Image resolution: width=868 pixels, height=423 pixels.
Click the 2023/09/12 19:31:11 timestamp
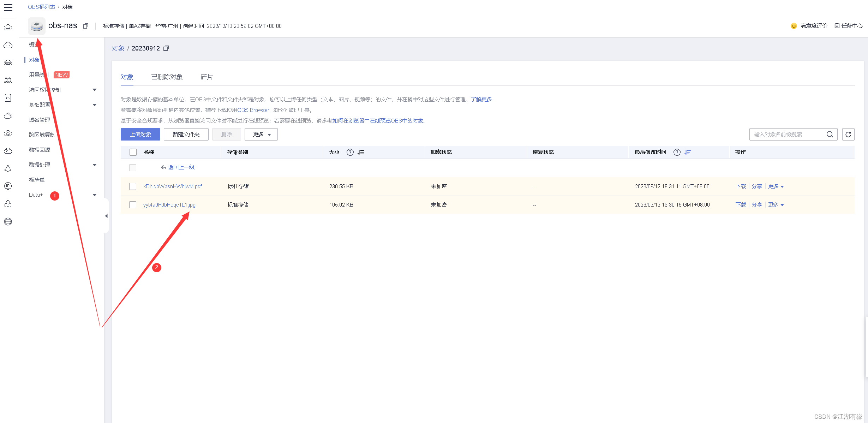(672, 186)
